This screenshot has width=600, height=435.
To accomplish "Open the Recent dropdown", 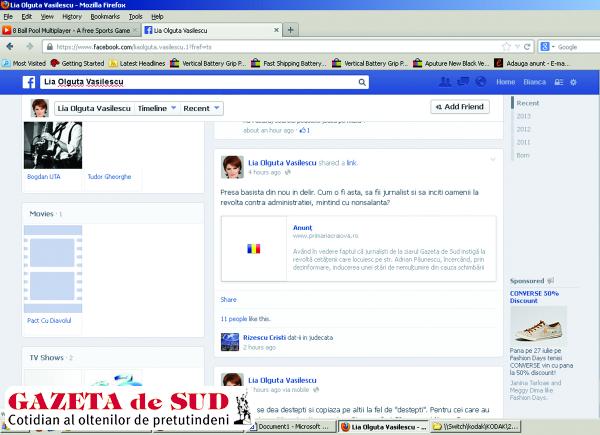I will 201,108.
